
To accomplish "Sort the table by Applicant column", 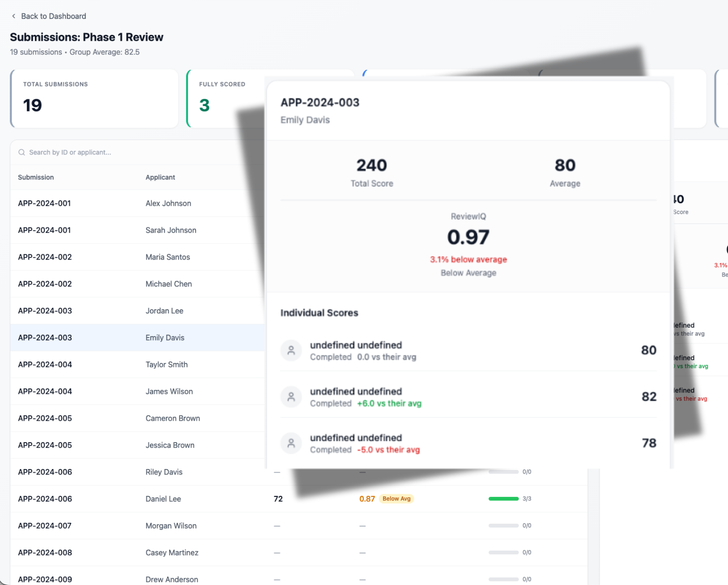I will pyautogui.click(x=160, y=177).
